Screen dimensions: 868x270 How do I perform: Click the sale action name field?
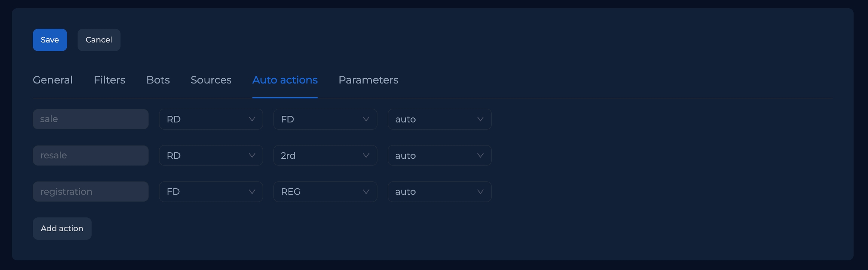tap(90, 119)
